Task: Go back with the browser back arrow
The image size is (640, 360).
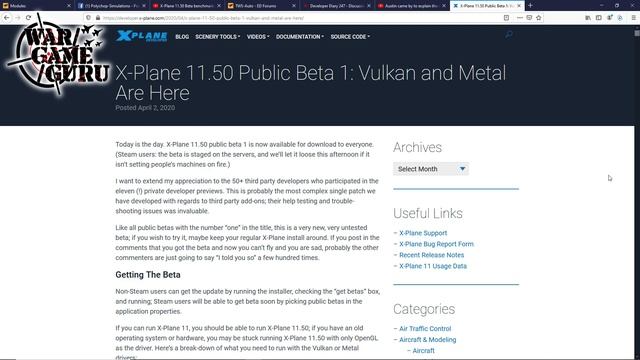Action: tap(7, 18)
